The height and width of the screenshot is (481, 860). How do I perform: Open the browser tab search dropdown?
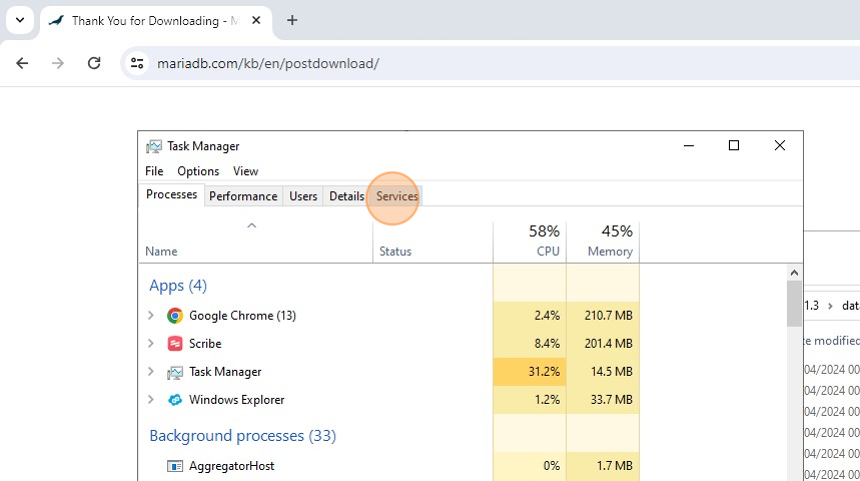point(20,20)
